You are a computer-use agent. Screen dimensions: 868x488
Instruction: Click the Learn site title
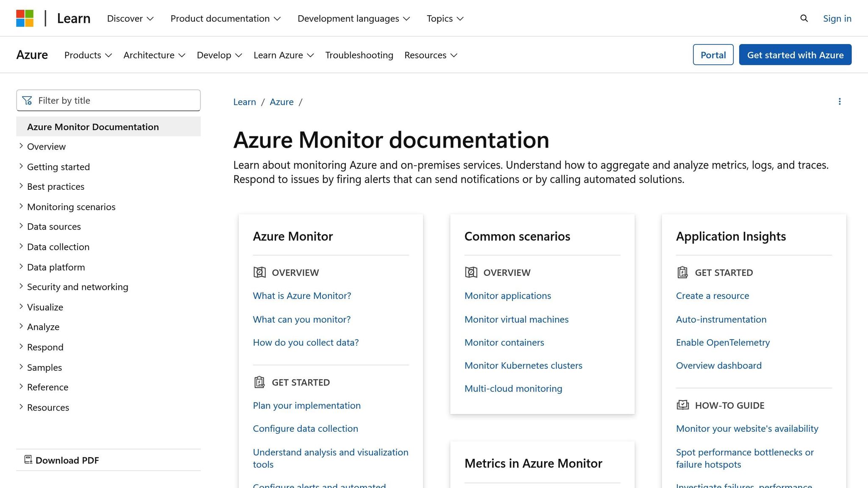(x=74, y=19)
